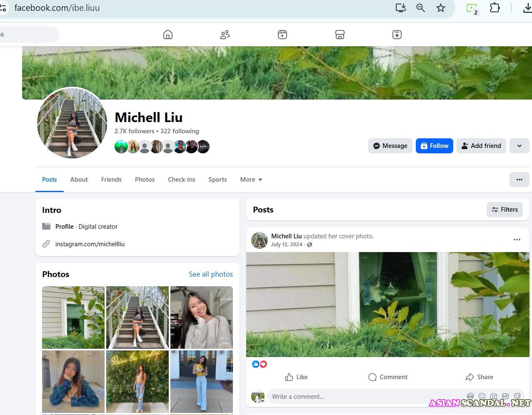Click the site info icon beside the URL
The height and width of the screenshot is (415, 532).
3,8
